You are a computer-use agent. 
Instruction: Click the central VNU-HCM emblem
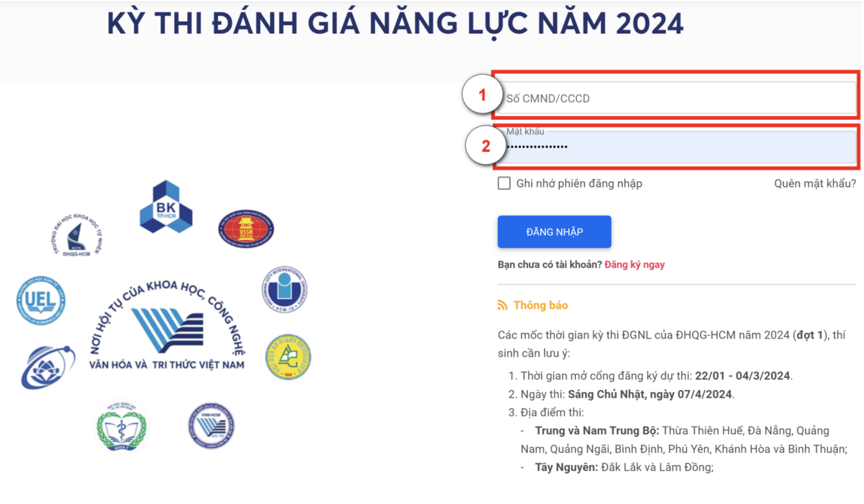[x=167, y=329]
